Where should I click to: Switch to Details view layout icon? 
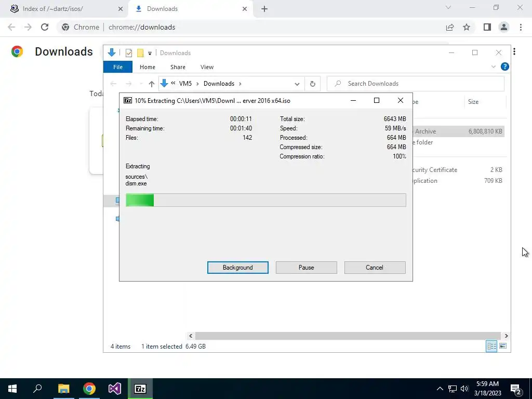[491, 346]
